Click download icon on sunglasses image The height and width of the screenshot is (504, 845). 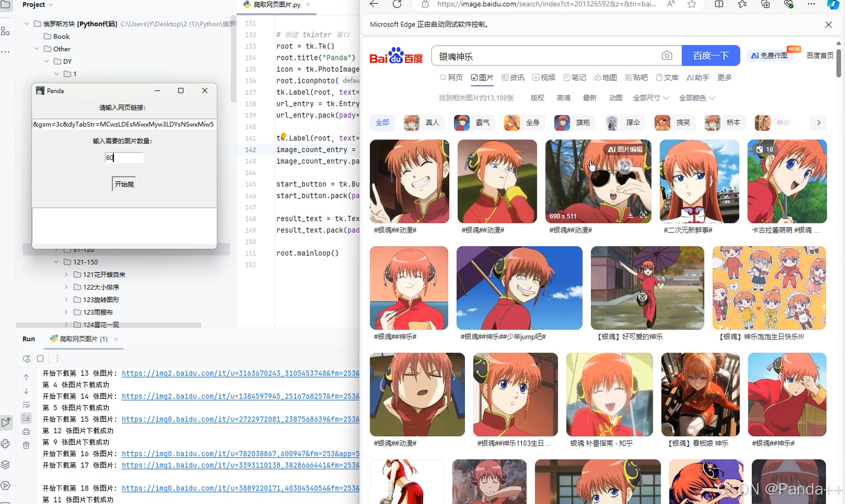pos(630,215)
